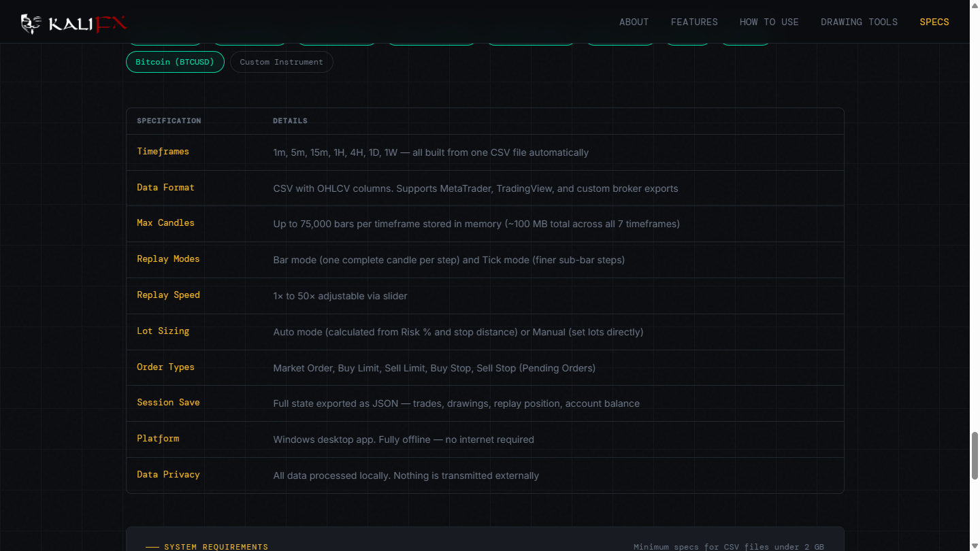Open the ABOUT navigation link
This screenshot has height=551, width=980.
(634, 22)
